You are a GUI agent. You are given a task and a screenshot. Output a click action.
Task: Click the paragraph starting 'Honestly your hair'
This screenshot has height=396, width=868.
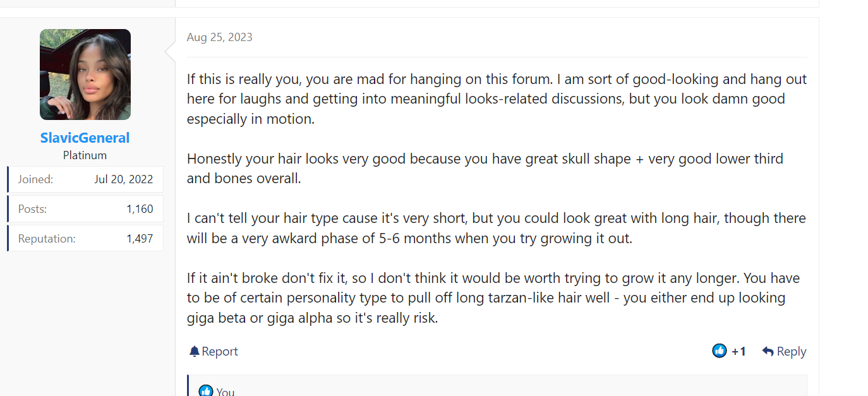coord(485,168)
